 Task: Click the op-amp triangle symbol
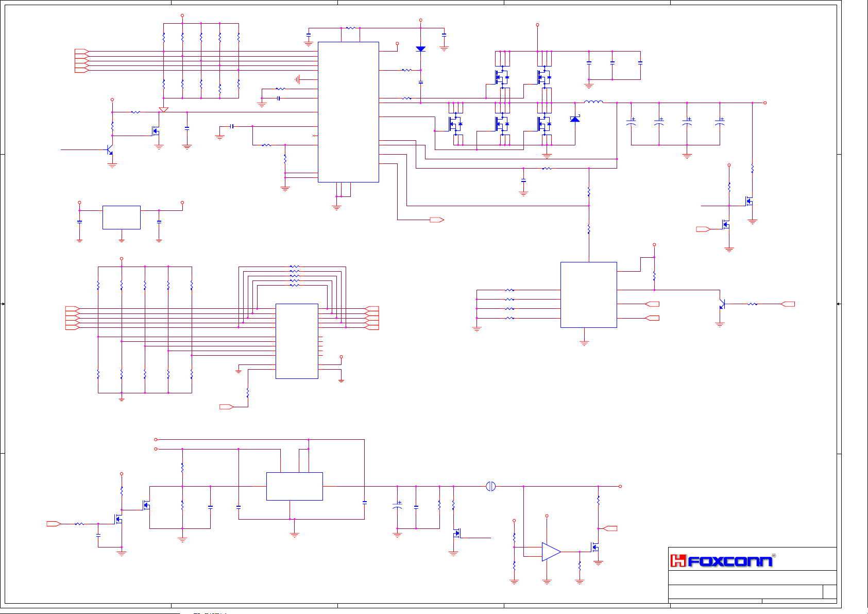[550, 552]
